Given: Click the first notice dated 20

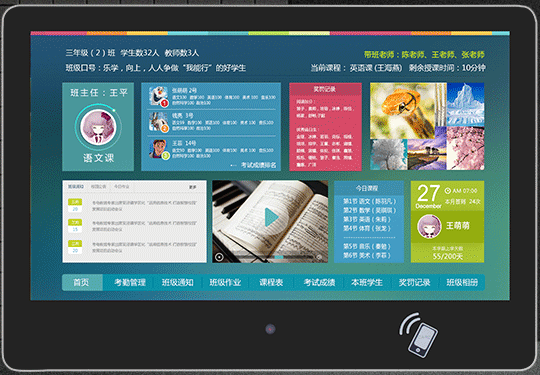Looking at the screenshot, I should coord(134,206).
